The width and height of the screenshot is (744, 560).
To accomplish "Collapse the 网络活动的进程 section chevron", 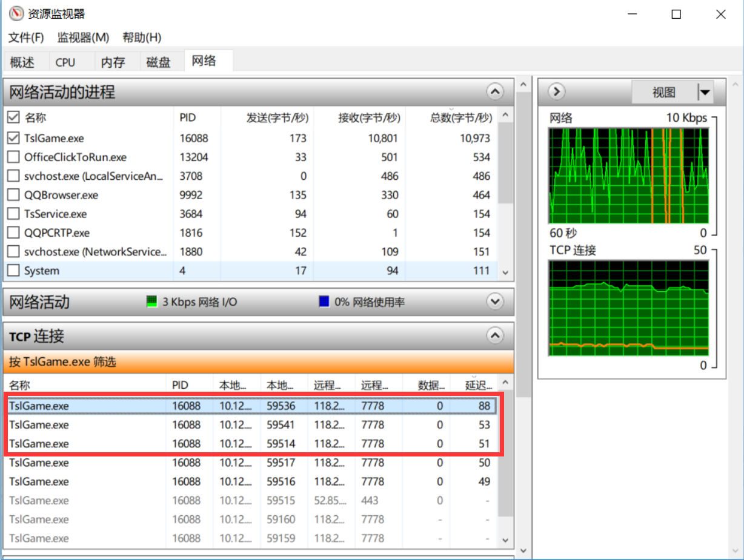I will [x=495, y=92].
